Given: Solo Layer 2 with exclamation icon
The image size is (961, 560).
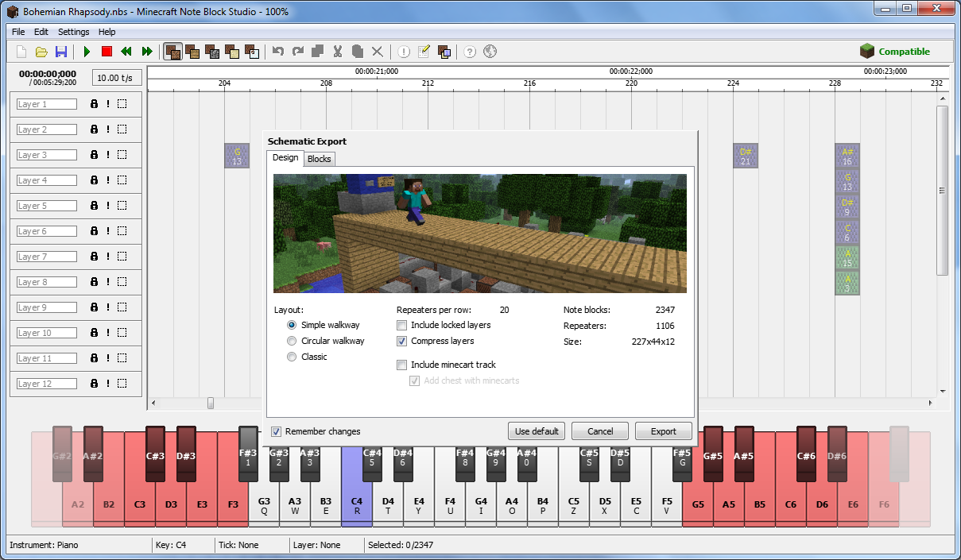Looking at the screenshot, I should click(107, 129).
